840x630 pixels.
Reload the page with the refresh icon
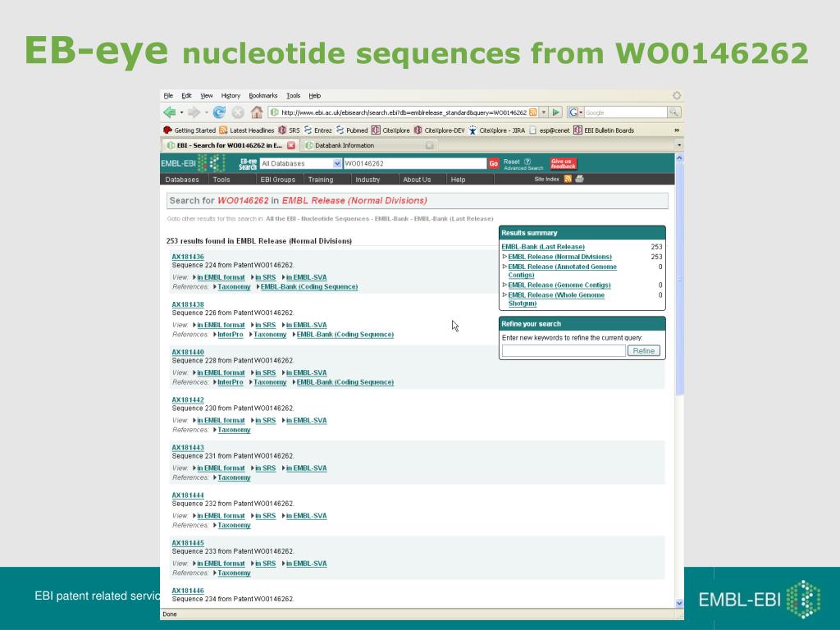[x=219, y=112]
